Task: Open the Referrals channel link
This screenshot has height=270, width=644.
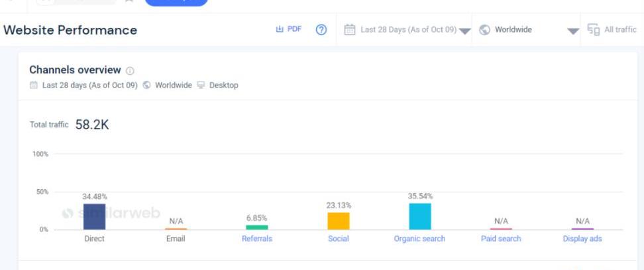Action: pyautogui.click(x=256, y=239)
